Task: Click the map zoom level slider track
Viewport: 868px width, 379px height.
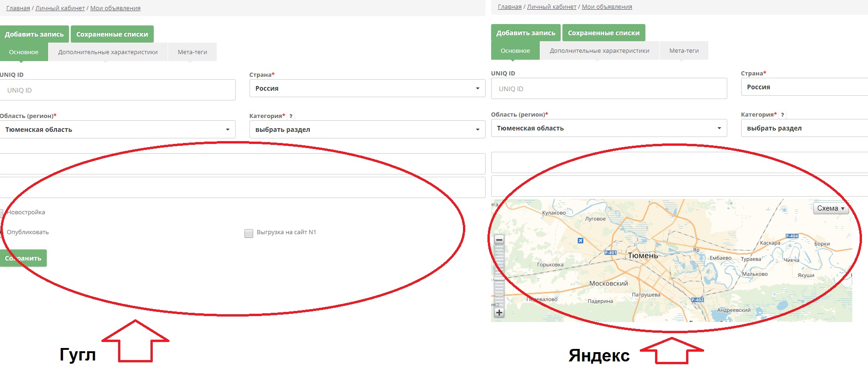Action: pyautogui.click(x=499, y=276)
